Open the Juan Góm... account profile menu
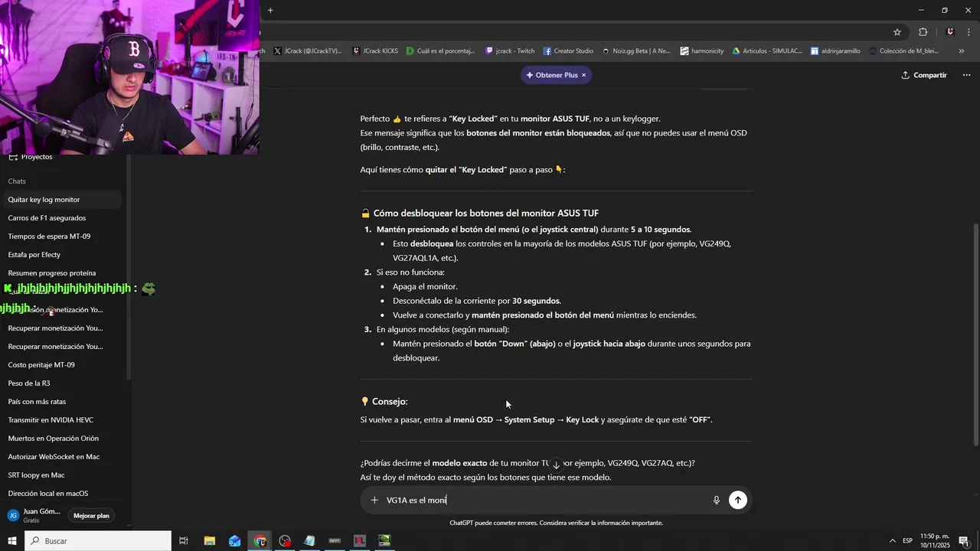Image resolution: width=980 pixels, height=551 pixels. 34,516
